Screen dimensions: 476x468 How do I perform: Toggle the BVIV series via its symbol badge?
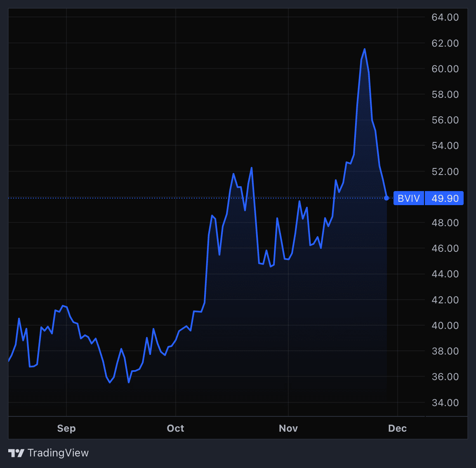pos(408,198)
